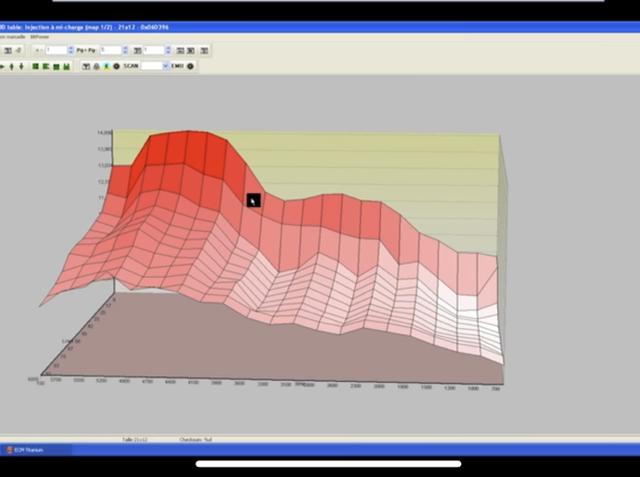Click into the Pp+ Pp- value field
This screenshot has width=640, height=477.
pos(109,50)
